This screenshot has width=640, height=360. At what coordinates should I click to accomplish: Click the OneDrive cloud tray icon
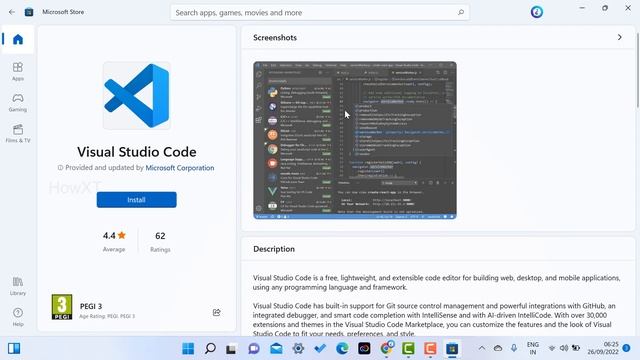(498, 348)
